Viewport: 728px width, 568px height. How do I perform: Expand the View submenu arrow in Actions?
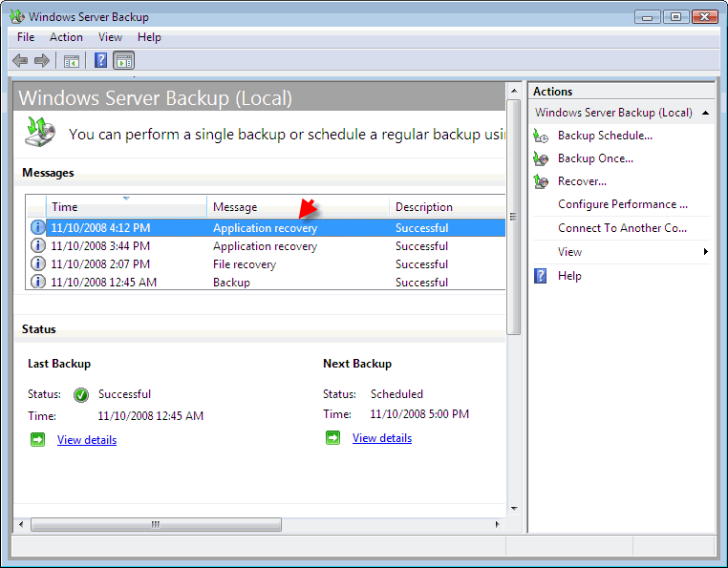[x=705, y=251]
